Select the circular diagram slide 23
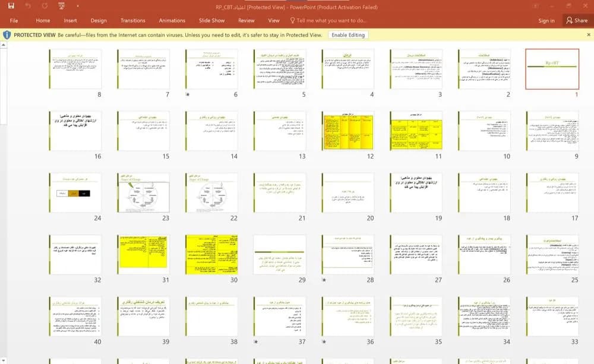This screenshot has width=594, height=364. (143, 192)
